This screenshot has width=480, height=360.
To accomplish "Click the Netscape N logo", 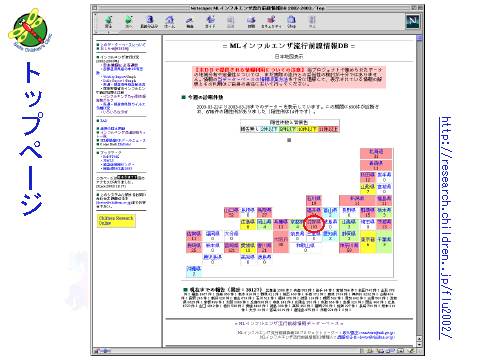I will click(413, 21).
